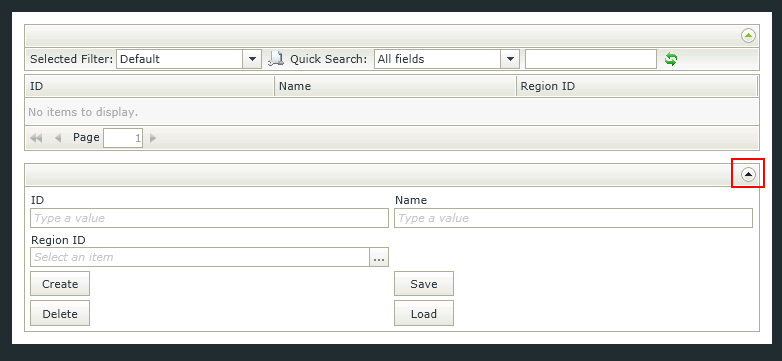Collapse the list panel with green arrow
Screen dimensions: 782x361
tap(748, 36)
